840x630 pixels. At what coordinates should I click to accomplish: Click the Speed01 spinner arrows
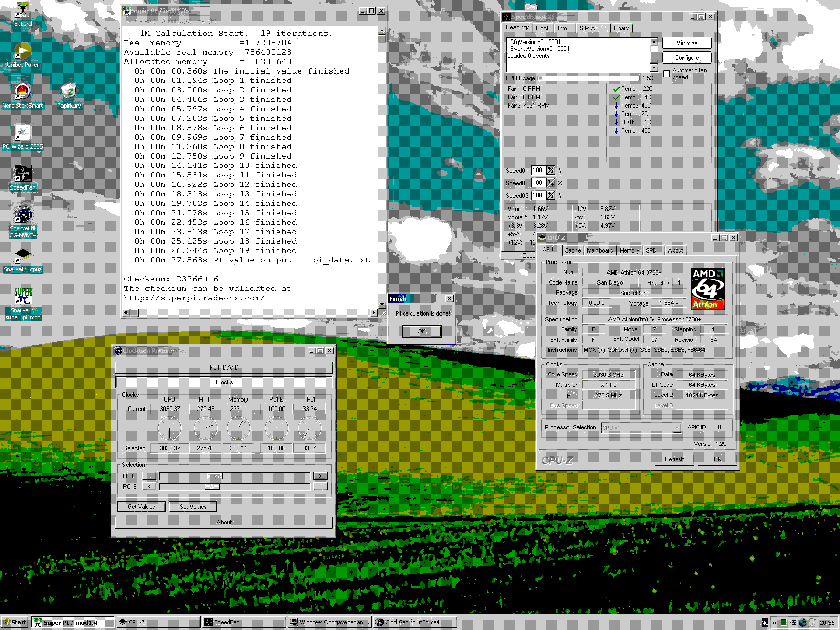click(x=550, y=171)
